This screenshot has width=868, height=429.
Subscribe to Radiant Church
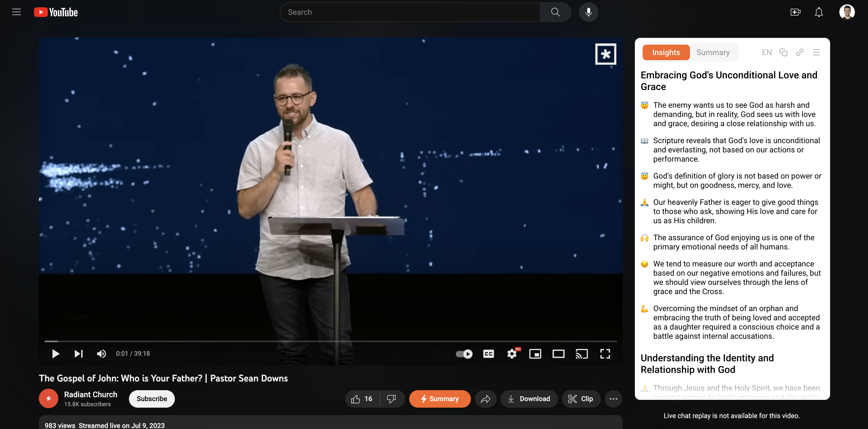pos(152,399)
